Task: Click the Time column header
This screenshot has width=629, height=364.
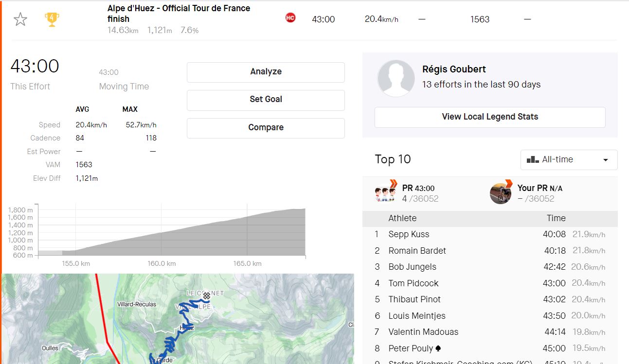Action: coord(556,218)
